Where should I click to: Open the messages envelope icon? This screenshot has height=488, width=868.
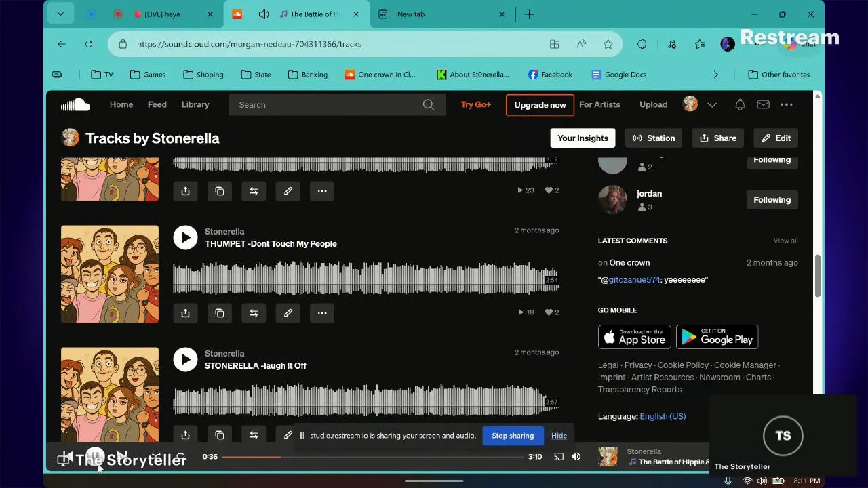click(x=763, y=104)
